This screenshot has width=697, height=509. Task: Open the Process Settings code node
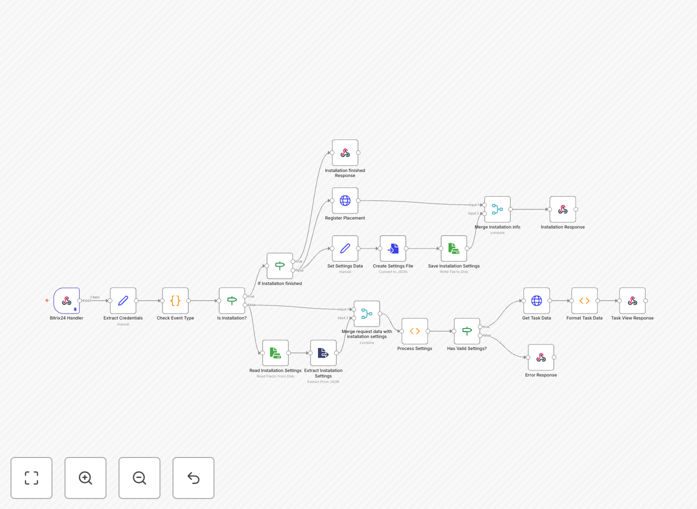click(415, 331)
